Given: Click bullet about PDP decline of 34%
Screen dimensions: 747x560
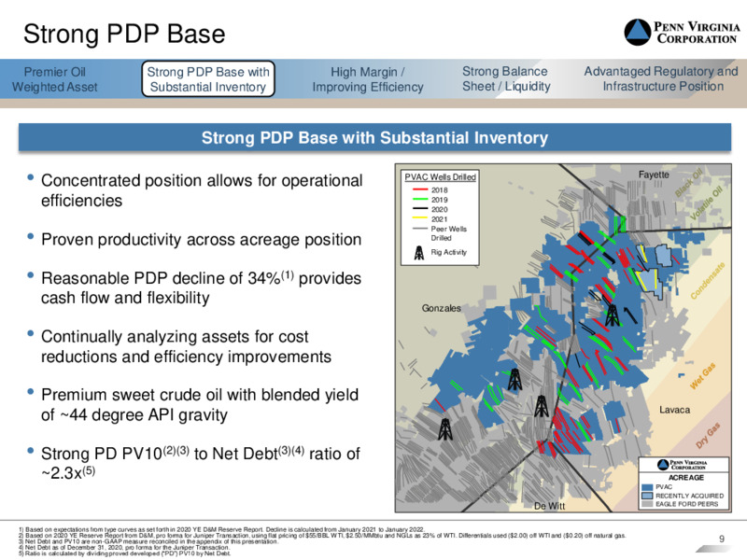Looking at the screenshot, I should click(201, 287).
